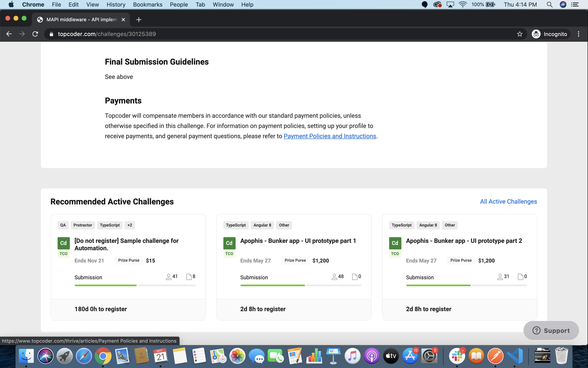588x368 pixels.
Task: Open Launchpad from the Dock
Action: pos(65,356)
